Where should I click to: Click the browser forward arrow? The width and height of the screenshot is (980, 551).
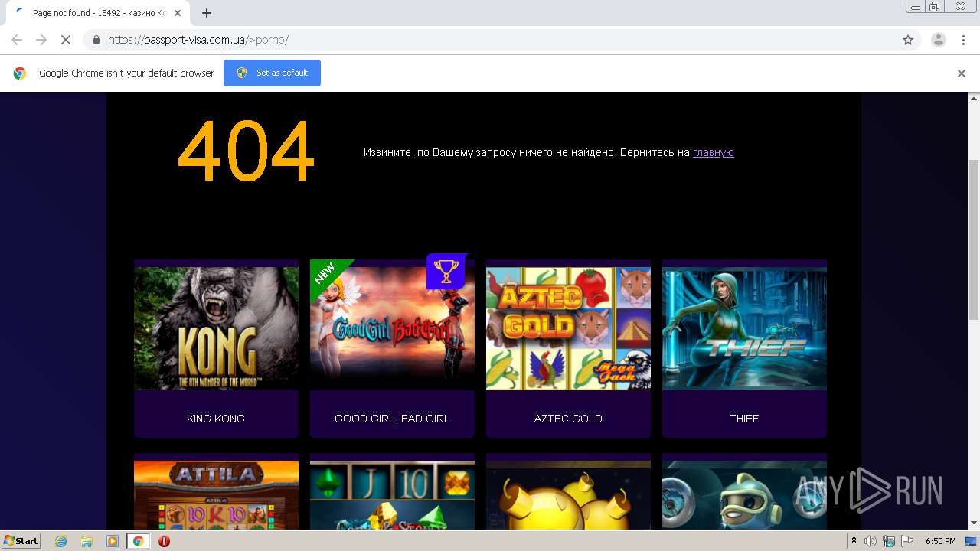[41, 40]
